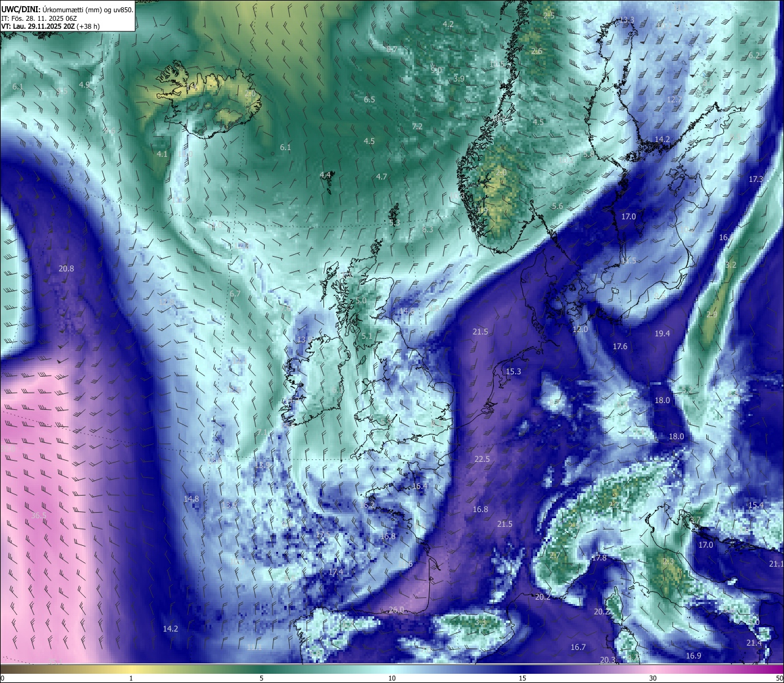Click the map value "17.6" over northern Germany
Image resolution: width=784 pixels, height=683 pixels.
tap(620, 347)
